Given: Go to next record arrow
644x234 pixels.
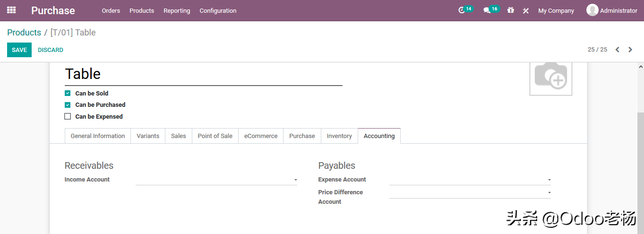Looking at the screenshot, I should [x=630, y=50].
